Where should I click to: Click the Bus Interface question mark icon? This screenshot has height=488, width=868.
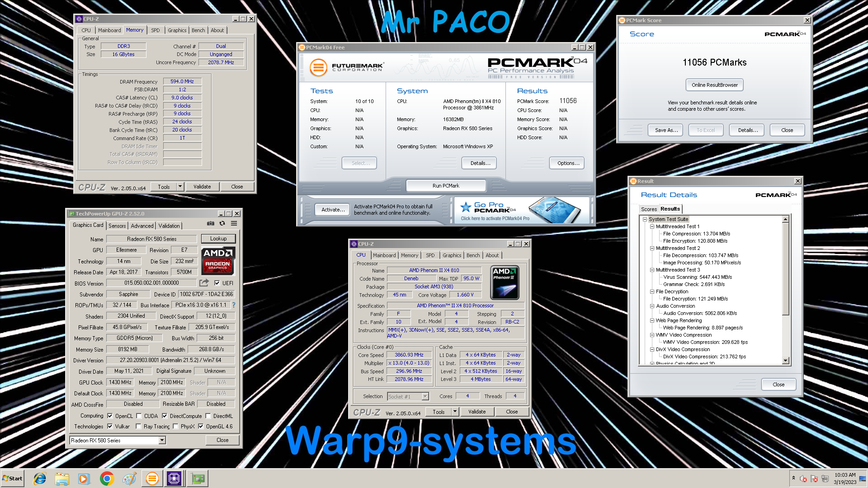234,305
